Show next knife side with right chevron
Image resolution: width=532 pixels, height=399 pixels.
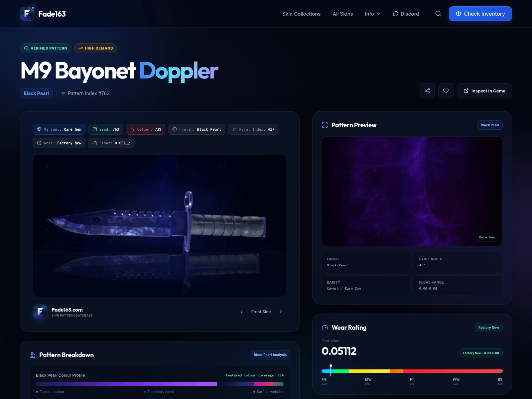coord(281,312)
